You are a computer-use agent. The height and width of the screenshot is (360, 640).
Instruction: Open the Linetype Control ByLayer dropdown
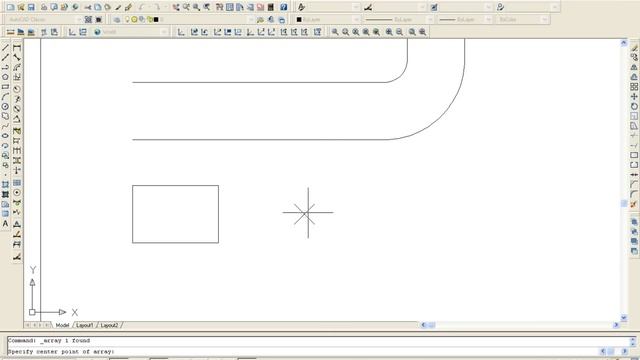pyautogui.click(x=430, y=19)
